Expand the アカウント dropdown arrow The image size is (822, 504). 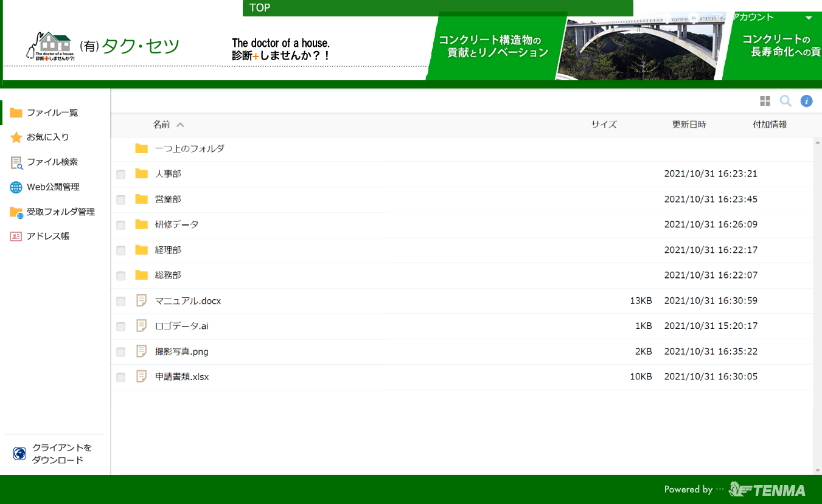tap(809, 18)
